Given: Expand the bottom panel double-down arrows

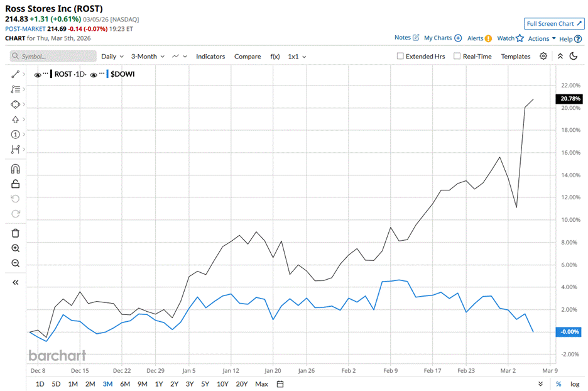Looking at the screenshot, I should point(540,384).
